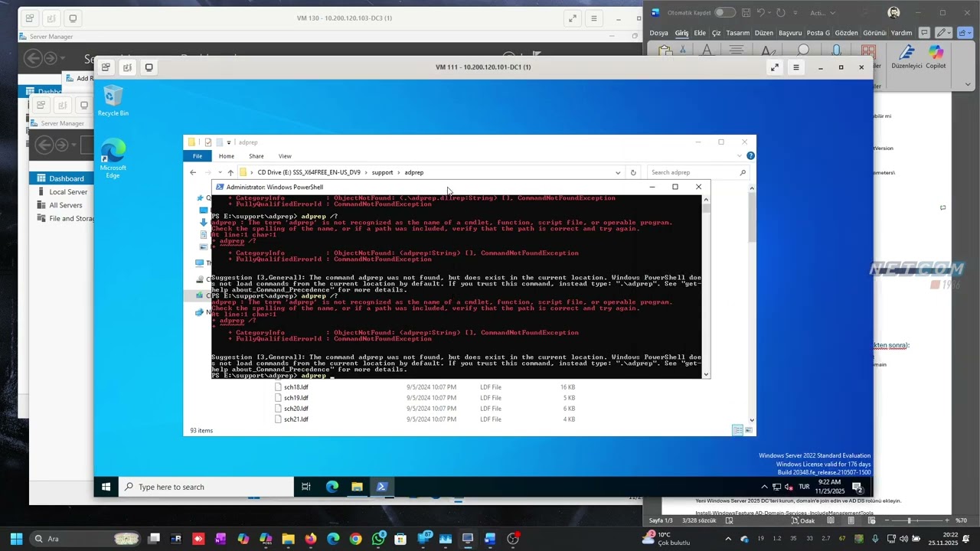Open the View tab in Explorer

(x=285, y=156)
